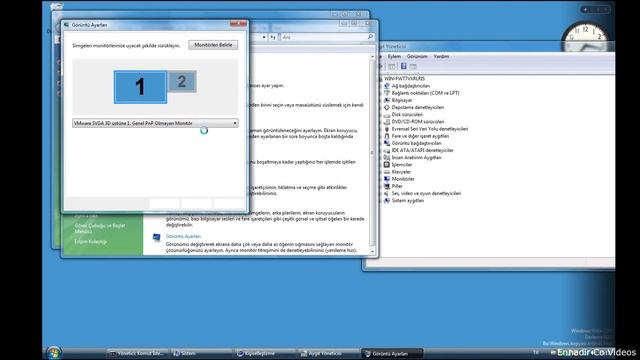640x360 pixels.
Task: Click the Personalization window vertical scrollbar
Action: [x=372, y=153]
